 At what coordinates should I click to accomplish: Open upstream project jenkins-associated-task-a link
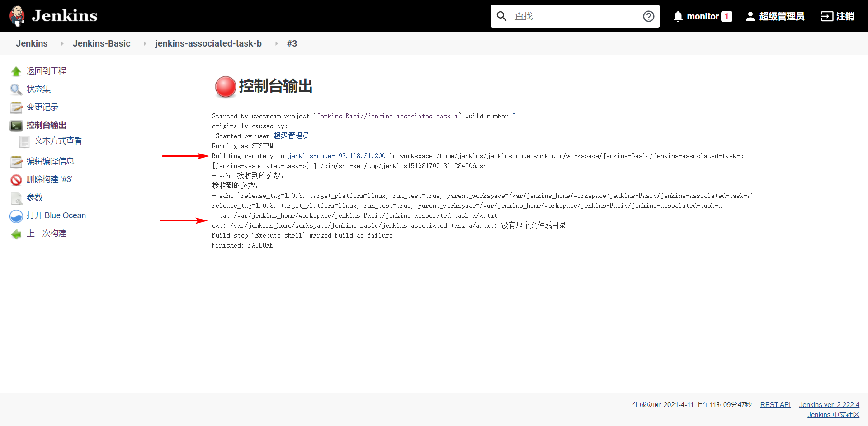click(x=387, y=116)
